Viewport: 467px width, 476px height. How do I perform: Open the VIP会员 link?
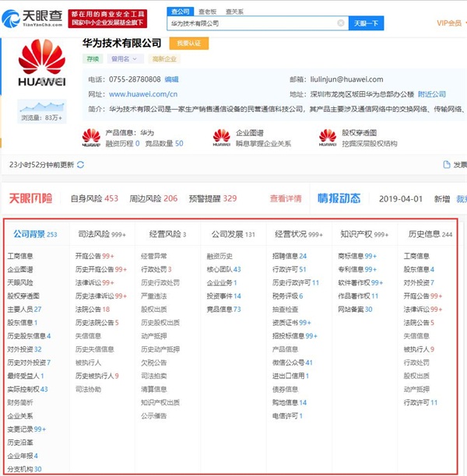point(449,23)
